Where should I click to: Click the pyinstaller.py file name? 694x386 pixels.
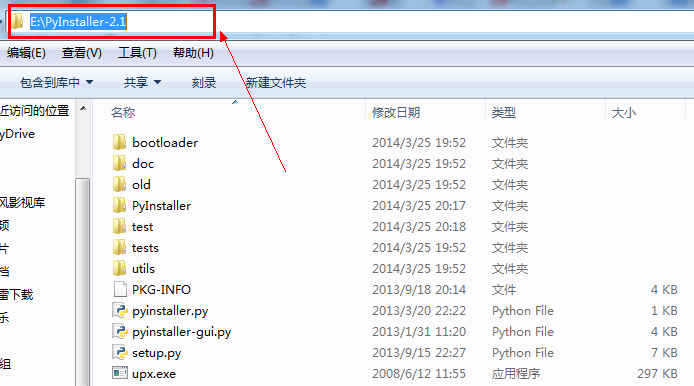point(170,311)
